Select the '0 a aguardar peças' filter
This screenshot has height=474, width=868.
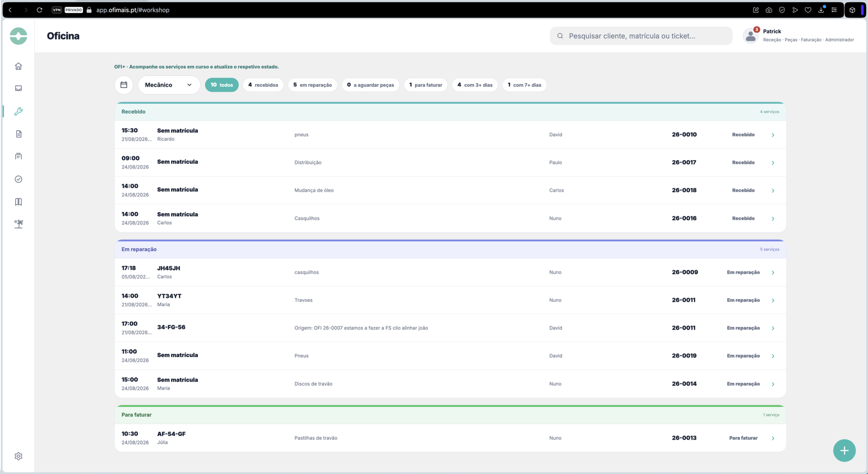click(x=371, y=85)
